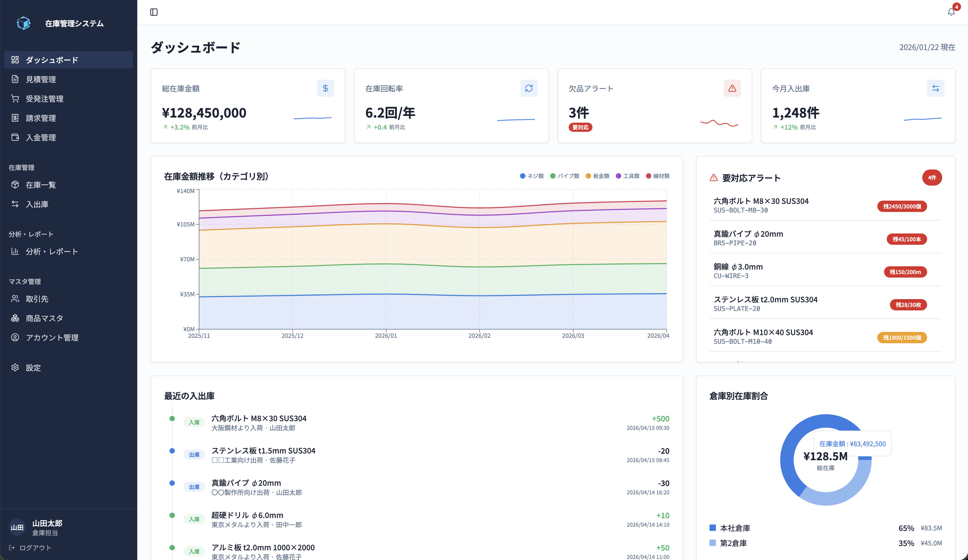Click the 1,248件 value
968x560 pixels.
796,112
